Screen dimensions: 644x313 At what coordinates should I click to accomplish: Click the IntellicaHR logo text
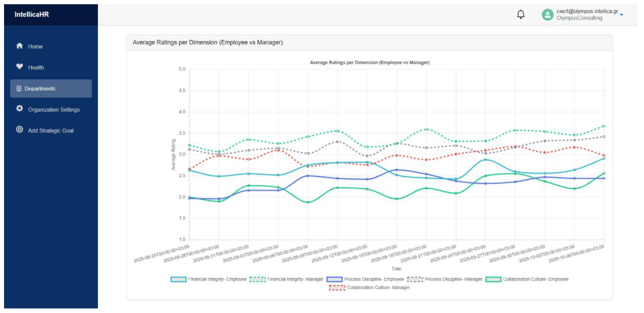[x=32, y=14]
